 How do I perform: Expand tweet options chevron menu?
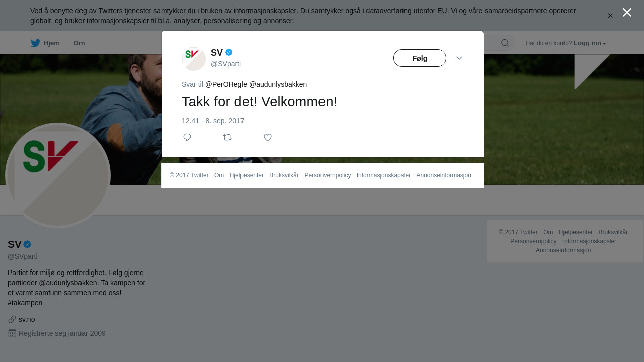[459, 58]
